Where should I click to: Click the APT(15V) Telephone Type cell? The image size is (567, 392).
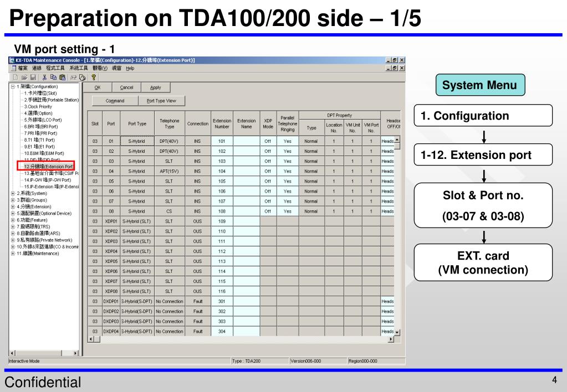[169, 171]
